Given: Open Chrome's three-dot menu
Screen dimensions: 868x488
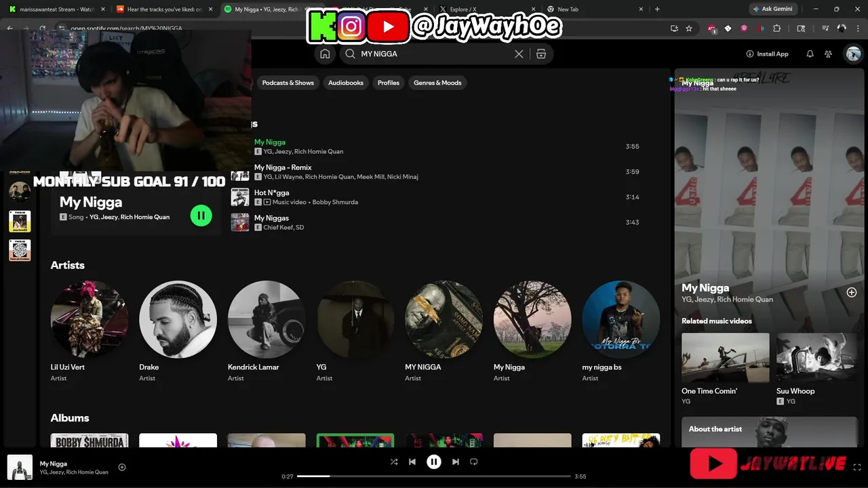Looking at the screenshot, I should pos(858,28).
